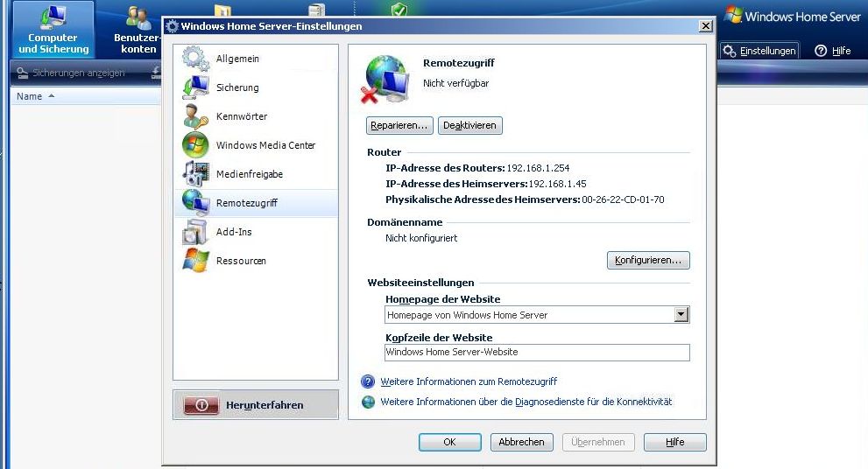Open the Ressourcen settings page
Image resolution: width=868 pixels, height=469 pixels.
tap(256, 261)
